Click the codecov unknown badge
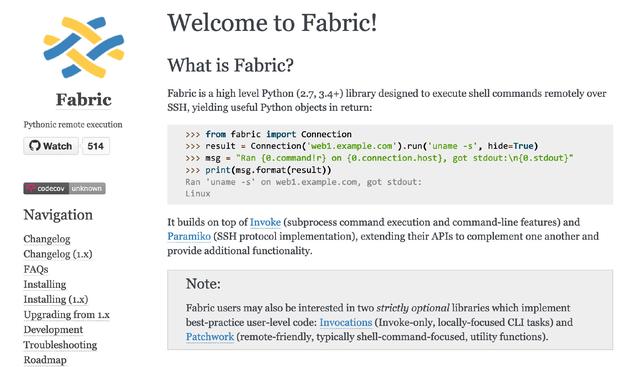The width and height of the screenshot is (640, 367). click(x=64, y=188)
